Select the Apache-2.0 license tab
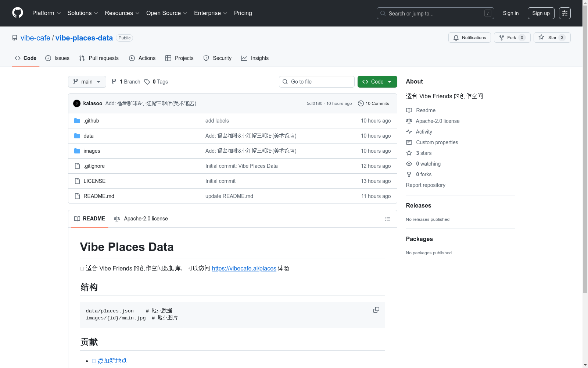Viewport: 588px width, 368px height. (x=141, y=219)
